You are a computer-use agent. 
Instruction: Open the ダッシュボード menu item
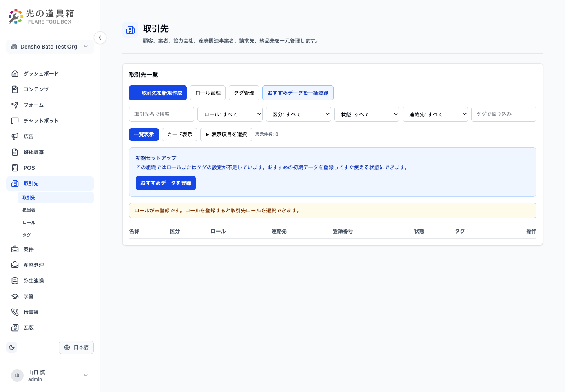click(50, 74)
